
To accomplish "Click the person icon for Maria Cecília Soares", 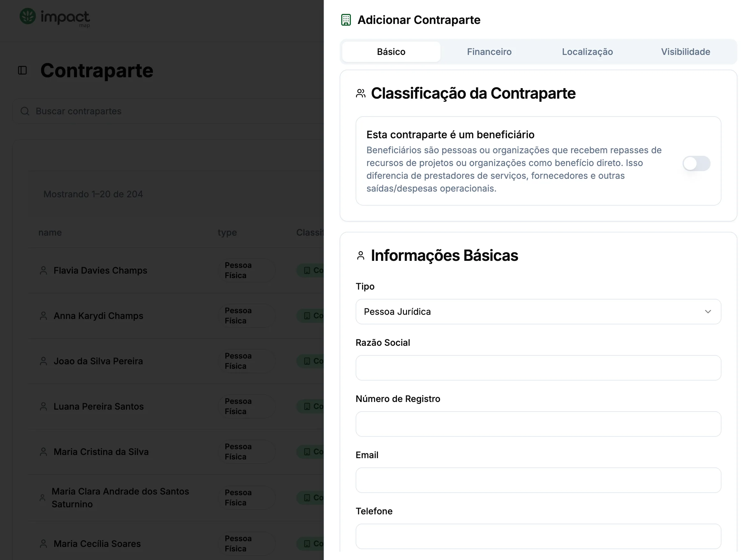I will click(x=43, y=544).
